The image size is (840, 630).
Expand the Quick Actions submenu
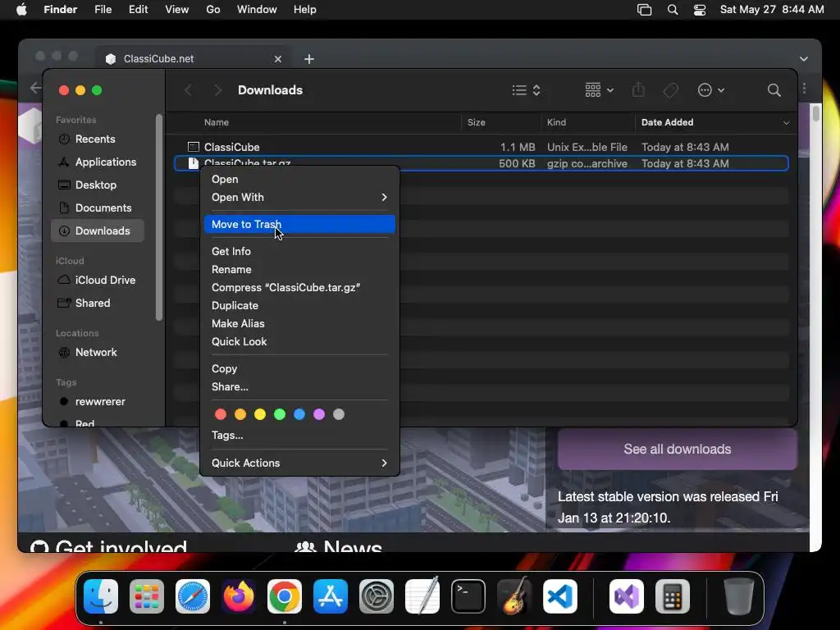click(299, 463)
